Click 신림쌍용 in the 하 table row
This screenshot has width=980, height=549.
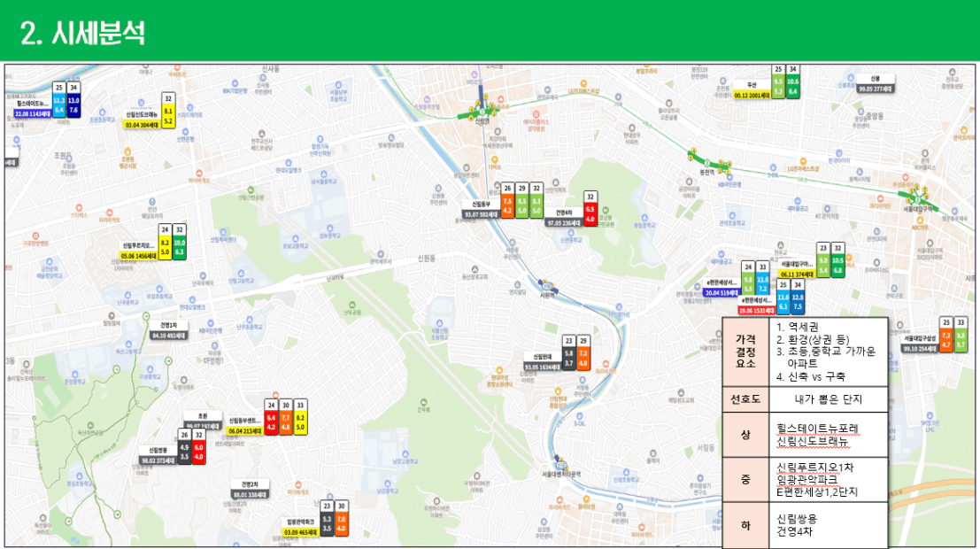point(797,518)
